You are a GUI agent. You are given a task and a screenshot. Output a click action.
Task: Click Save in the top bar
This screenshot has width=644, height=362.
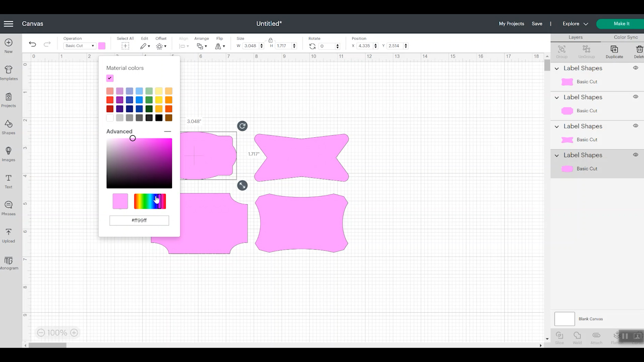pyautogui.click(x=537, y=24)
